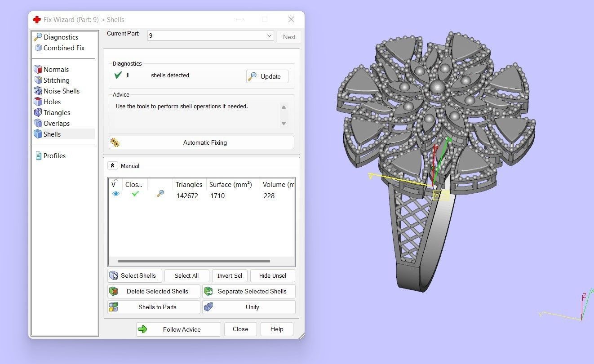Click Update diagnostics button

pyautogui.click(x=267, y=76)
